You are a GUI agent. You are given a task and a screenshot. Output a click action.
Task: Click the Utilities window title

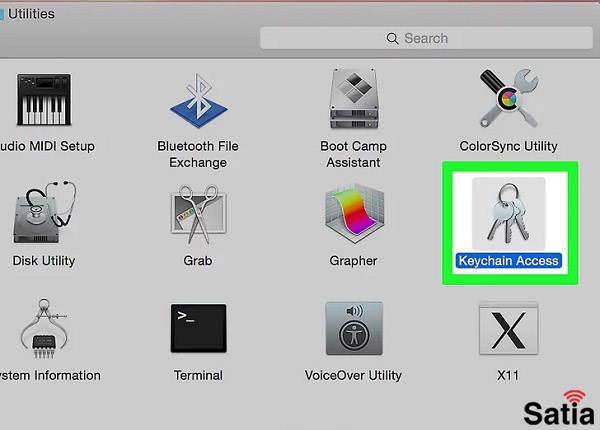[31, 14]
